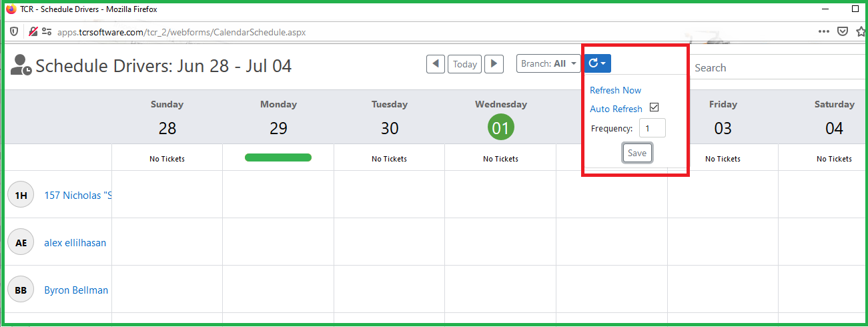This screenshot has height=327, width=868.
Task: Click the previous week arrow button
Action: [x=436, y=64]
